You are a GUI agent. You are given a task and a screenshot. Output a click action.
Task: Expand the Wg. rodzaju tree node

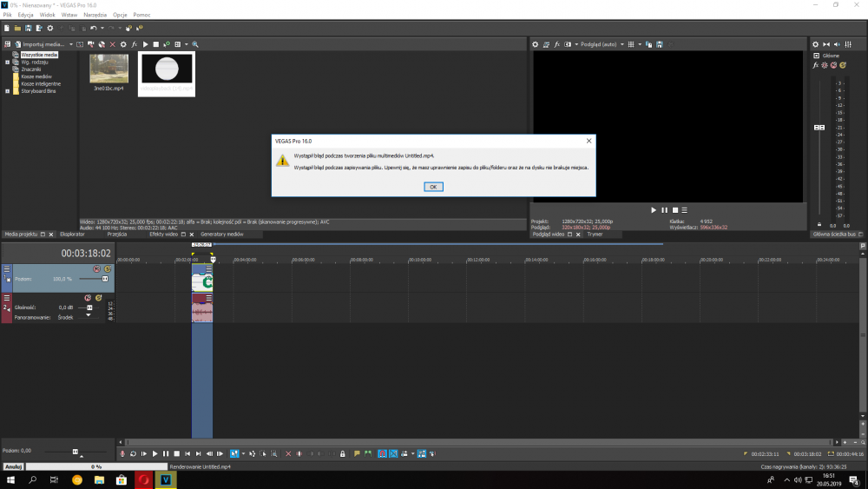[7, 62]
